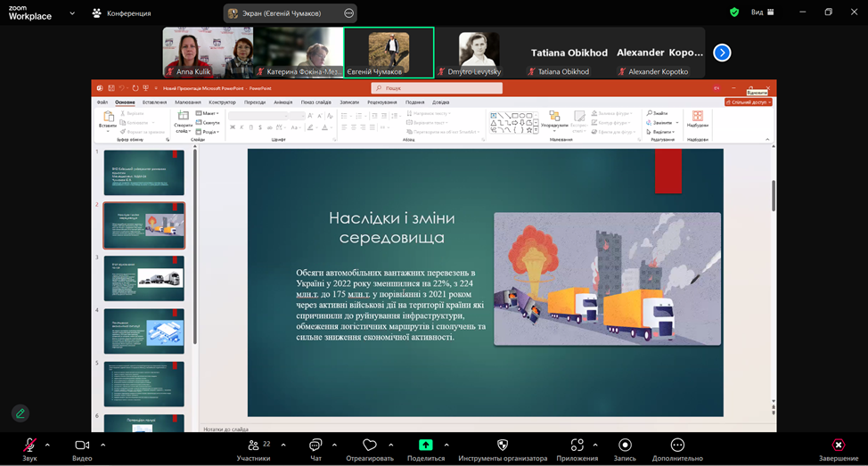868x466 pixels.
Task: Open the Zoom Workplace dropdown chevron
Action: point(73,13)
